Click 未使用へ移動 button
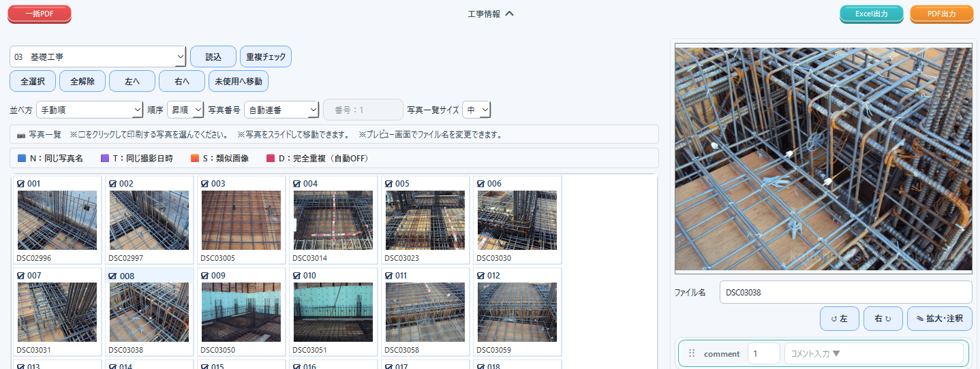Screen dimensions: 980x369 point(239,81)
